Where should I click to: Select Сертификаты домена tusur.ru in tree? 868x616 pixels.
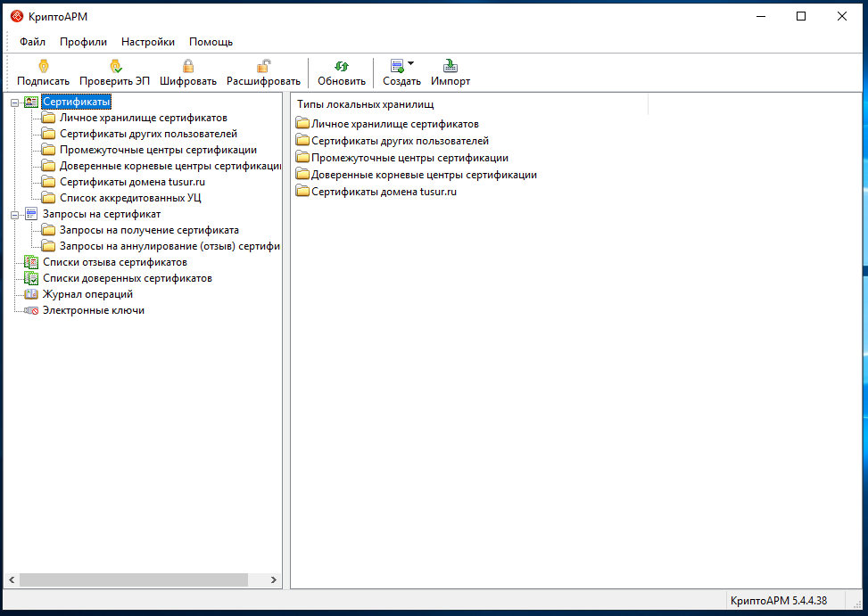[x=132, y=182]
